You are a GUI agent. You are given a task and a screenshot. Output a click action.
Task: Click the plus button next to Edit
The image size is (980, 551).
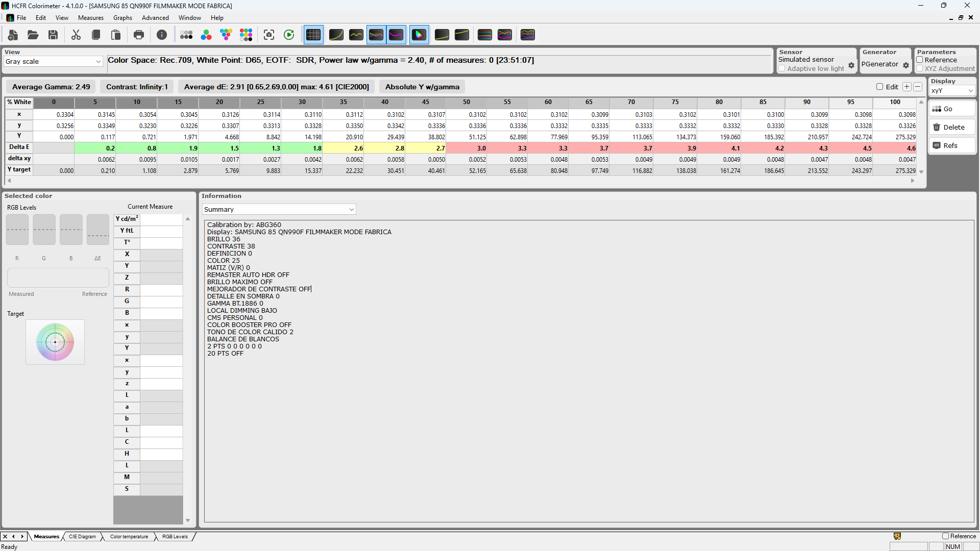[907, 87]
